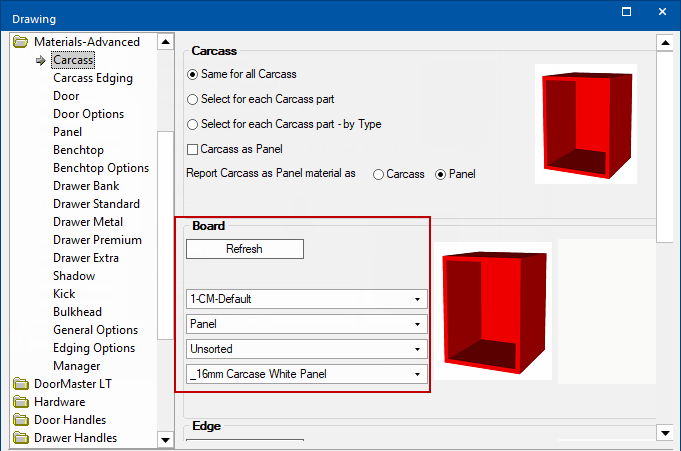The width and height of the screenshot is (681, 451).
Task: Click the Materials-Advanced folder icon
Action: [20, 42]
